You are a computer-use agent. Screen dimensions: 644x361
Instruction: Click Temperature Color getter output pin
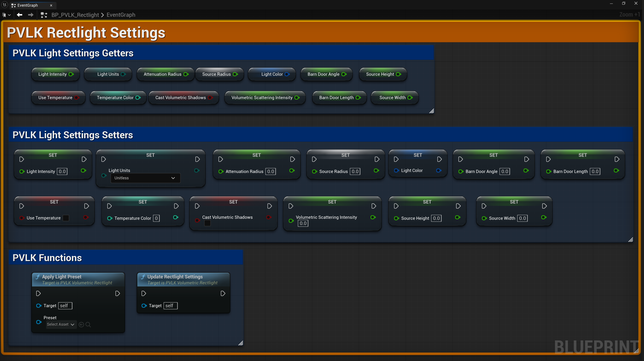138,98
